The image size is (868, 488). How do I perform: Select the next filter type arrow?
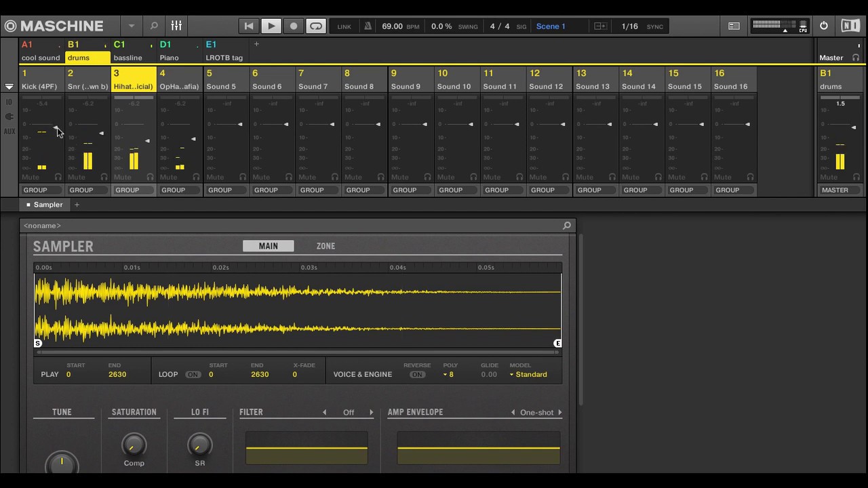pyautogui.click(x=371, y=412)
